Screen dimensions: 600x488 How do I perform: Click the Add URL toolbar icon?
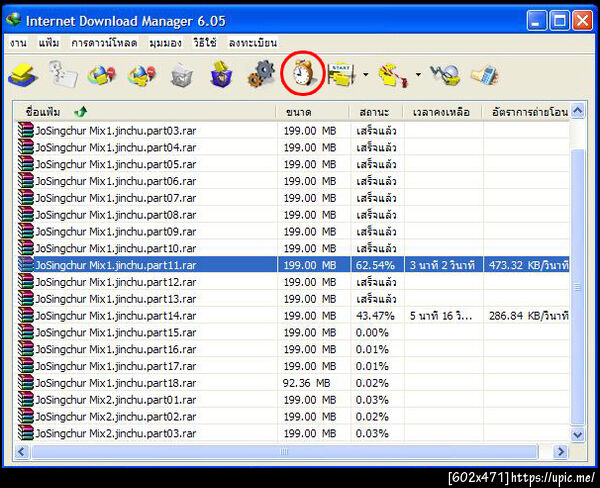23,74
